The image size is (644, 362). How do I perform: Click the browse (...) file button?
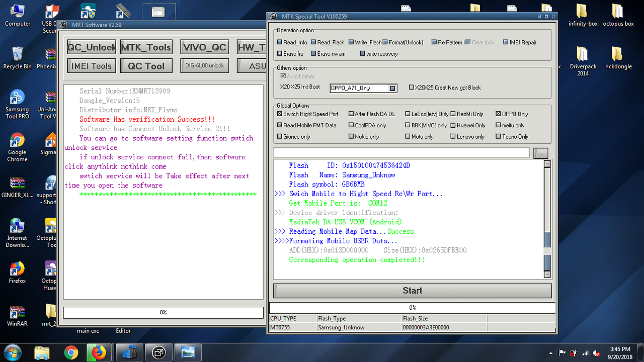tap(541, 153)
